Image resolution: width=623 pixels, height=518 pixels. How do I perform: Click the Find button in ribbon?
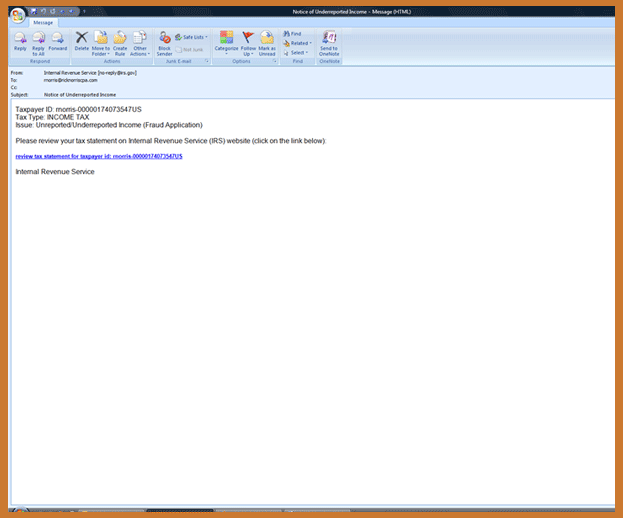point(292,33)
